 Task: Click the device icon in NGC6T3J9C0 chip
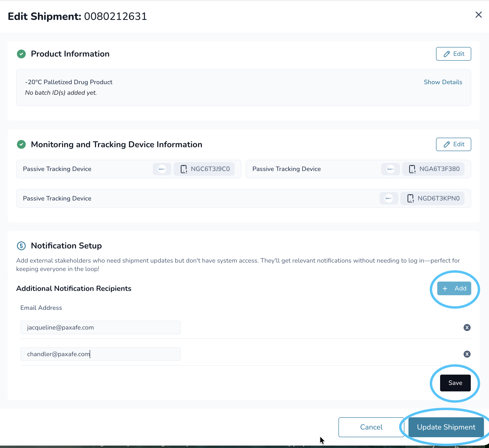click(x=184, y=169)
